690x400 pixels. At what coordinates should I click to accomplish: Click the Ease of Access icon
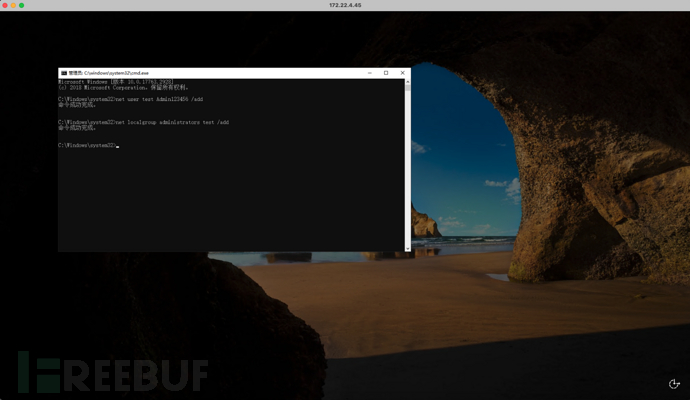click(x=674, y=384)
